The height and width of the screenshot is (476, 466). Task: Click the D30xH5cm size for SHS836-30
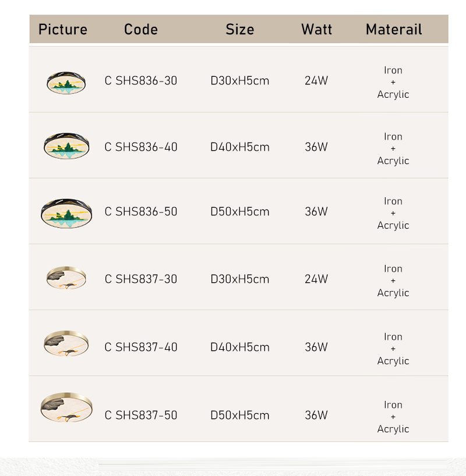(240, 81)
